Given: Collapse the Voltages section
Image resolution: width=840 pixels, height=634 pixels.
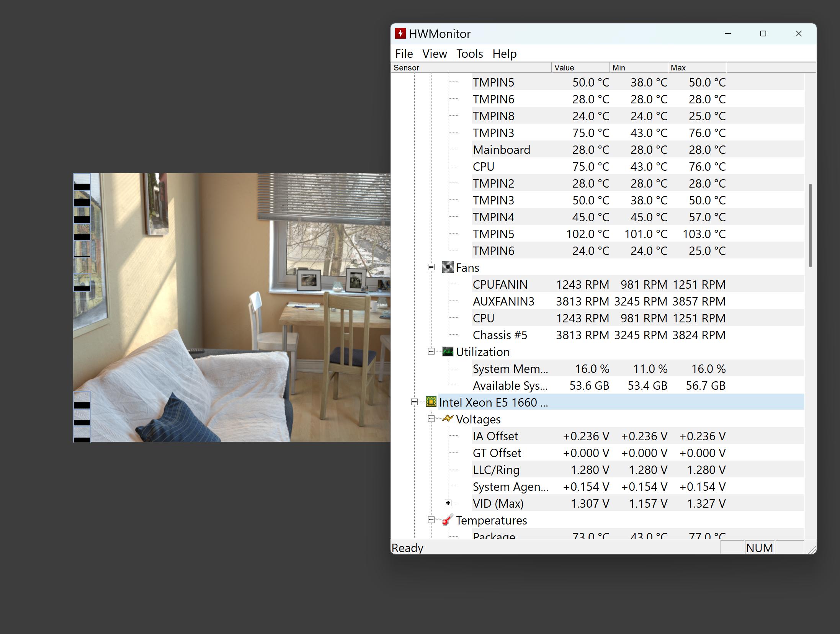Looking at the screenshot, I should coord(431,419).
